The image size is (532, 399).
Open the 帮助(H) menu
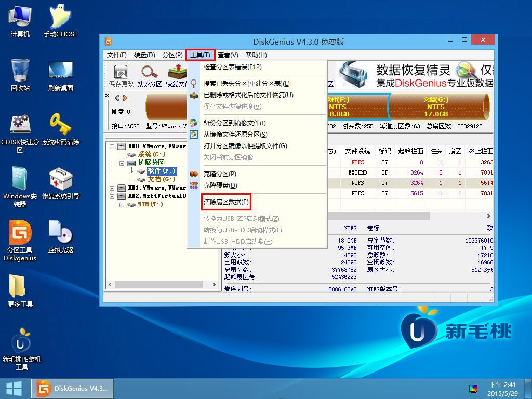pyautogui.click(x=256, y=55)
